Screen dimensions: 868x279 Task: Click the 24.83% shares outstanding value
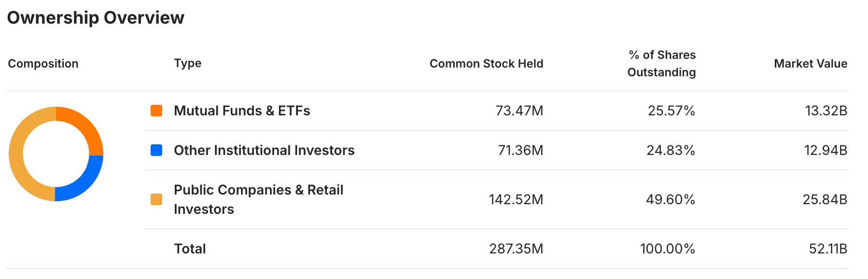(x=671, y=151)
